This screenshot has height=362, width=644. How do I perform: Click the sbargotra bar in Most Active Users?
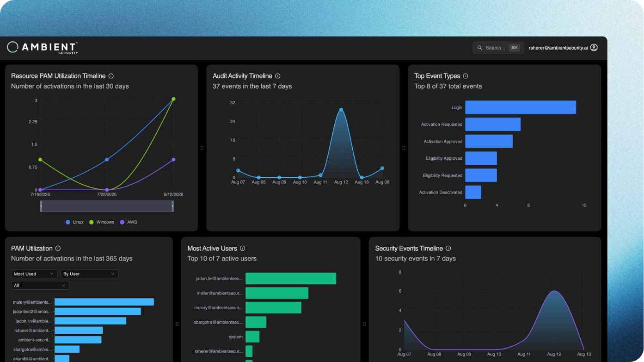pyautogui.click(x=256, y=322)
